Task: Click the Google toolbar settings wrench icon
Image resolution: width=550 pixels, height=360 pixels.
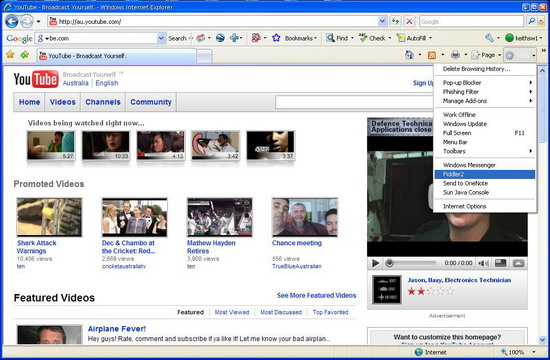Action: [489, 38]
